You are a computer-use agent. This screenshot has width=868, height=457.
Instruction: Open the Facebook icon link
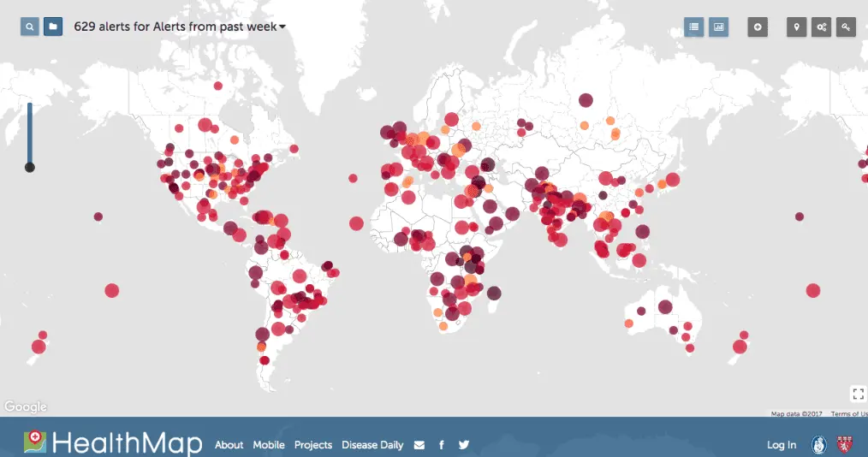click(x=441, y=445)
